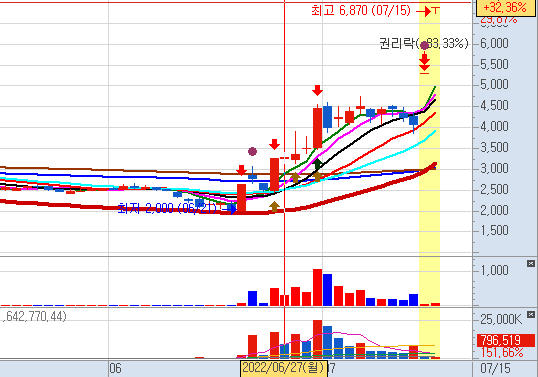Click the 2022/06/27(월) crosshair date label
The image size is (538, 377).
point(284,368)
